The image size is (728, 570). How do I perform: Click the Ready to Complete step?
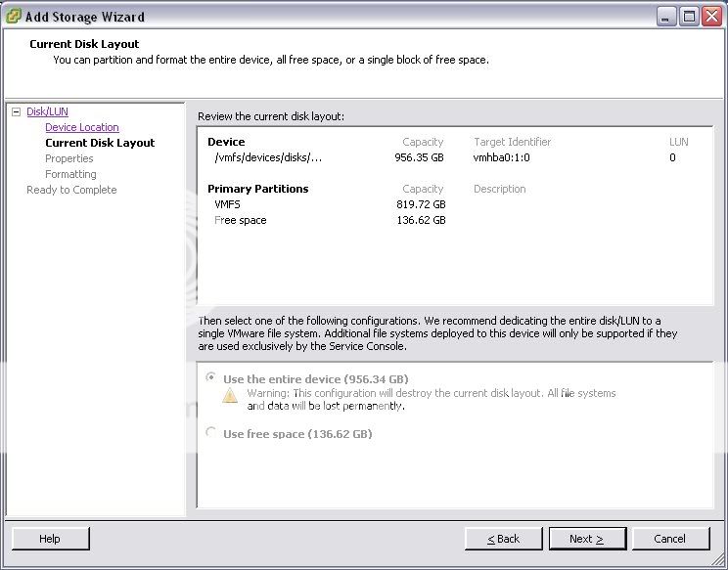[x=71, y=190]
